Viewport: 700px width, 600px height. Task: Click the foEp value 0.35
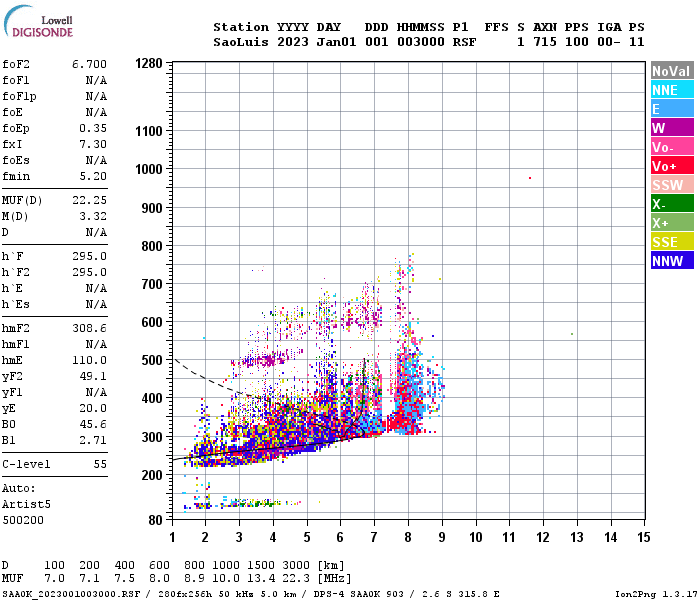pos(93,129)
